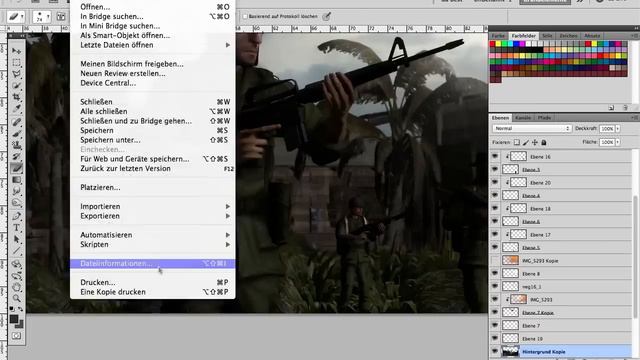
Task: Switch to the Pfade tab
Action: tap(544, 118)
